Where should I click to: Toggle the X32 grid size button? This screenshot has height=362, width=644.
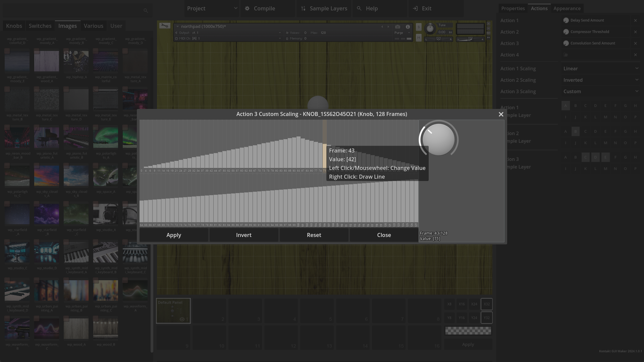pos(486,304)
